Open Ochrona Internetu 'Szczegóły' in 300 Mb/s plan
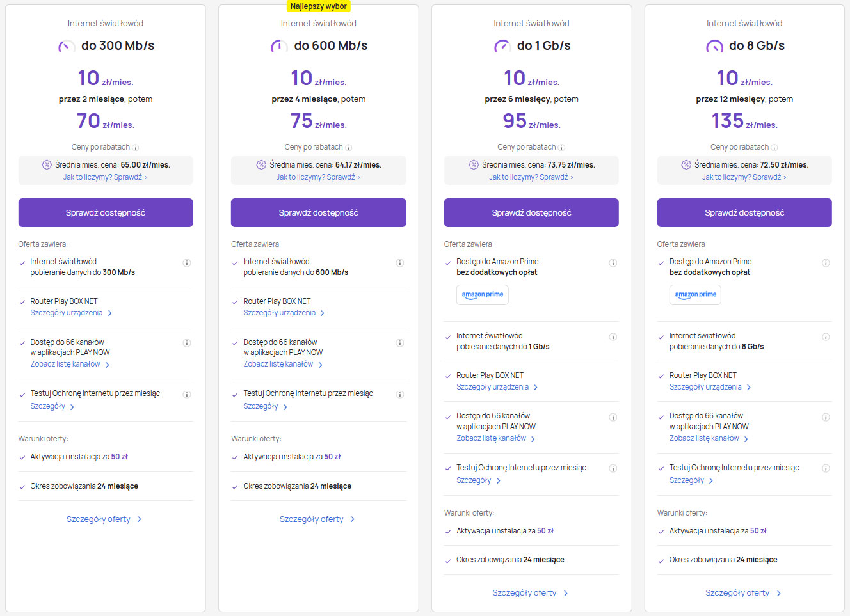 [x=52, y=406]
